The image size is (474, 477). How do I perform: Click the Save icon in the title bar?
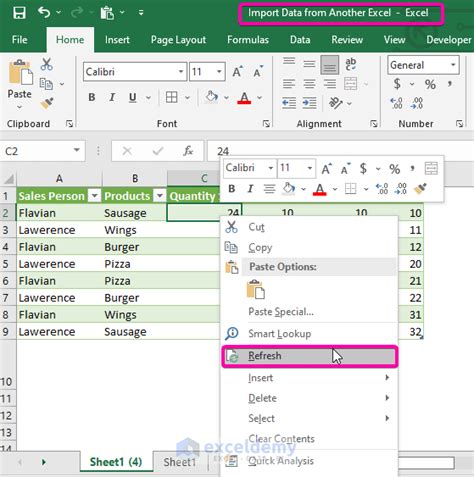coord(19,13)
